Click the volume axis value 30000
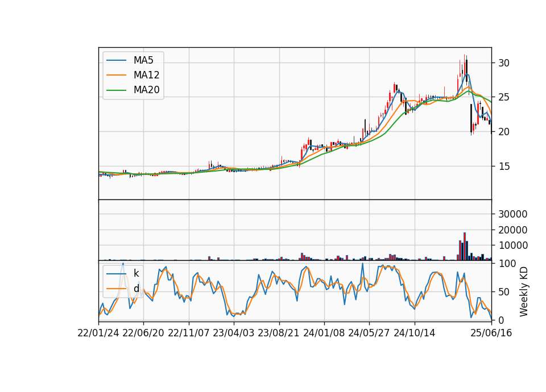Image resolution: width=546 pixels, height=392 pixels. [x=512, y=214]
